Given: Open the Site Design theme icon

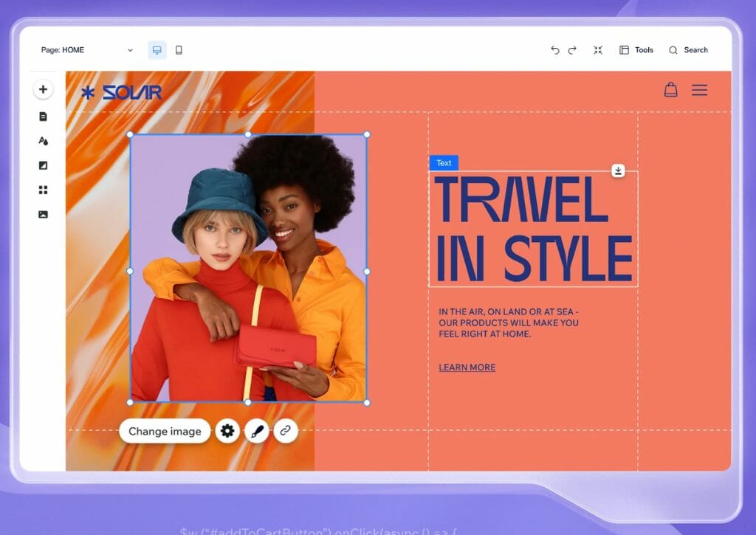Looking at the screenshot, I should point(43,141).
